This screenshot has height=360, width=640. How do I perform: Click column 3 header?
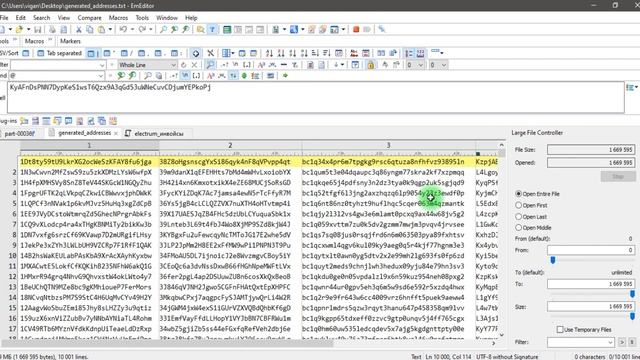[388, 145]
